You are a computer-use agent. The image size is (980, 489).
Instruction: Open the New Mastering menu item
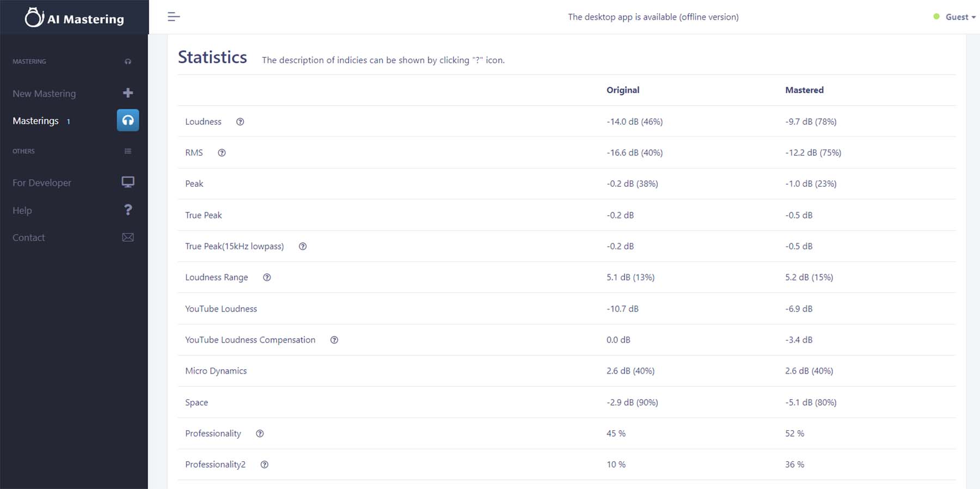tap(44, 93)
